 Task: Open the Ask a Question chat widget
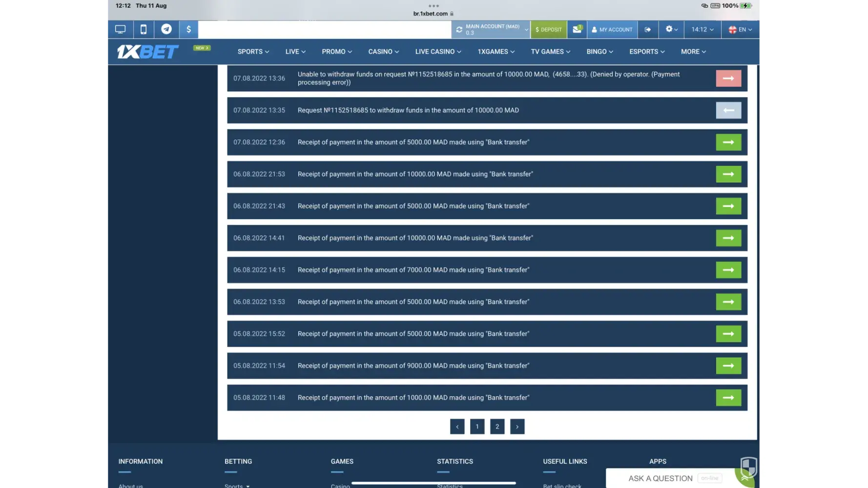click(671, 478)
